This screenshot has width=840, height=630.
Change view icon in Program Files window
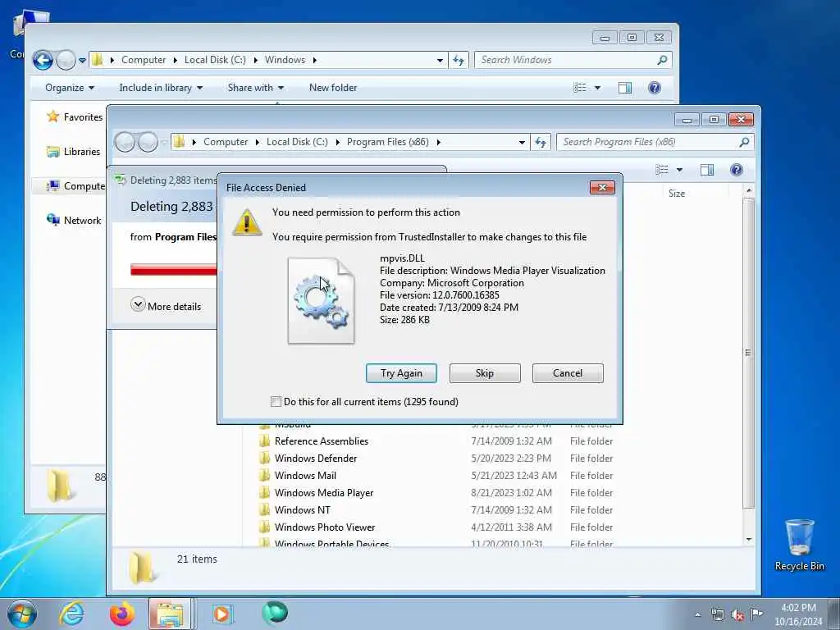point(662,170)
